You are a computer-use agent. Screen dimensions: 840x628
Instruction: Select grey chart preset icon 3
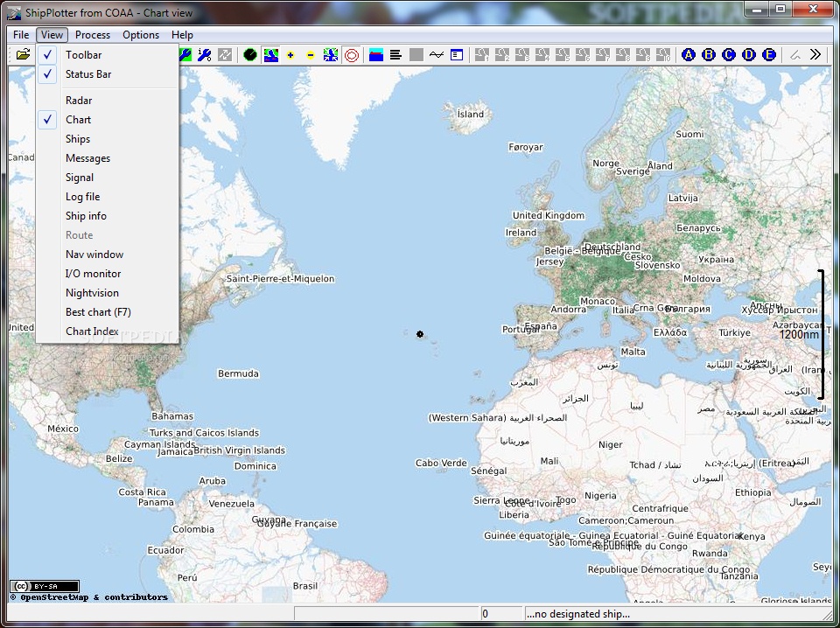click(521, 54)
